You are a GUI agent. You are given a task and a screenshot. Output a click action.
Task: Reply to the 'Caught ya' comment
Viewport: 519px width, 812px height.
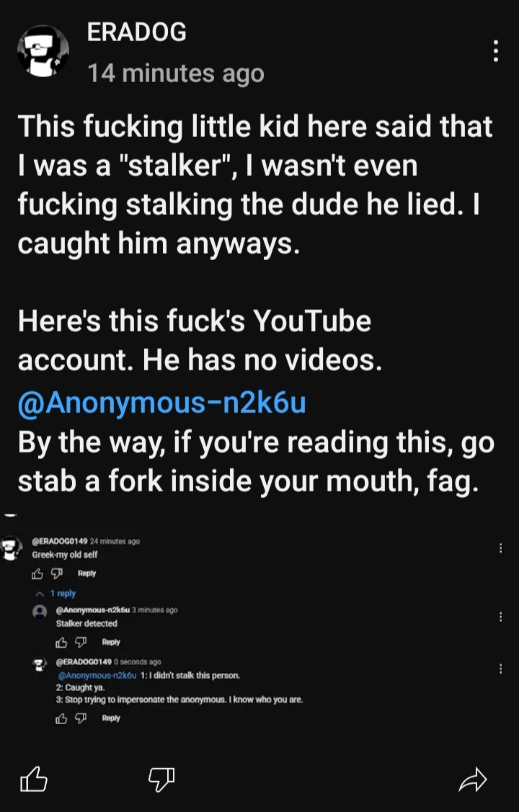(x=111, y=718)
